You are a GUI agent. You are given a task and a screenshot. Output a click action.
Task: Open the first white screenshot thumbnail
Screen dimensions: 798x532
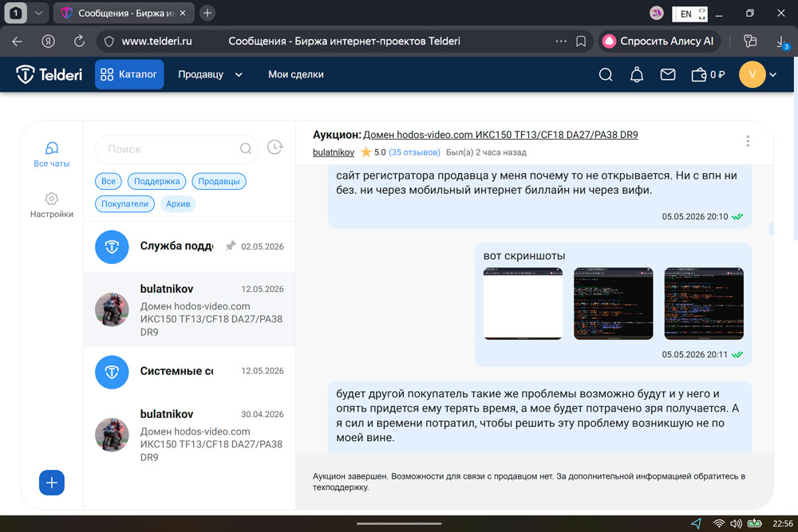(x=523, y=303)
